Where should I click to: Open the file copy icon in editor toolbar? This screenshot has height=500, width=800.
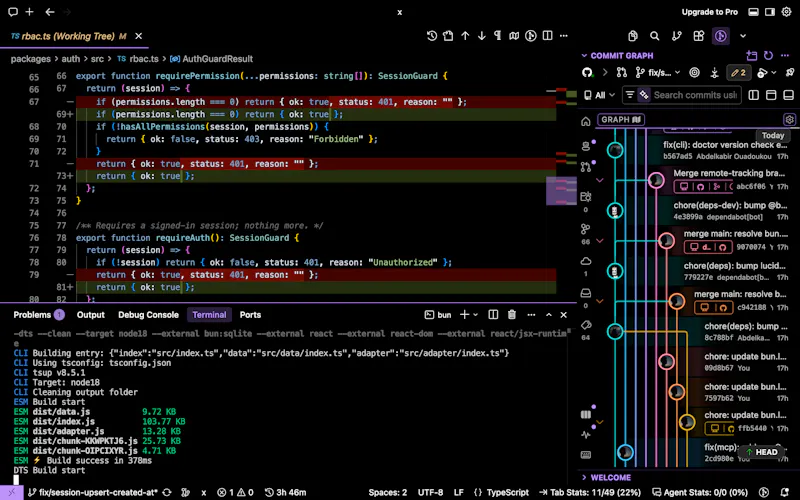tap(448, 36)
